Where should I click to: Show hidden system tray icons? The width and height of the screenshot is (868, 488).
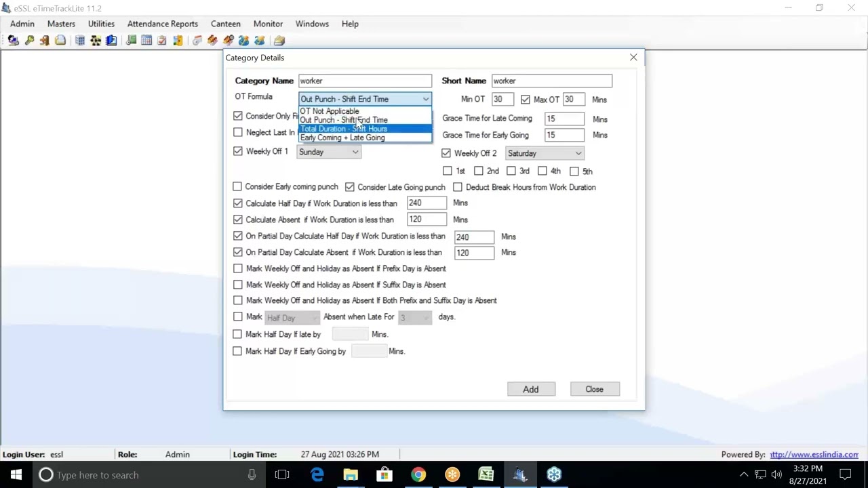tap(744, 474)
